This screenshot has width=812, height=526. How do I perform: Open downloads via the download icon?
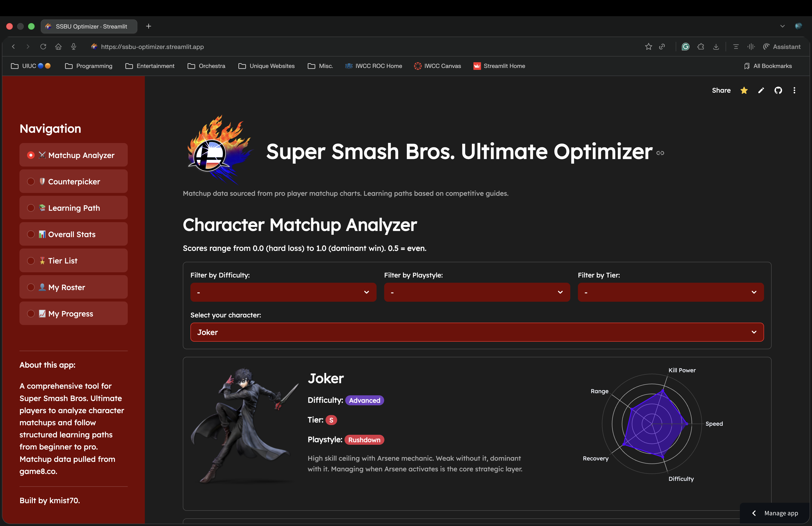click(x=716, y=47)
